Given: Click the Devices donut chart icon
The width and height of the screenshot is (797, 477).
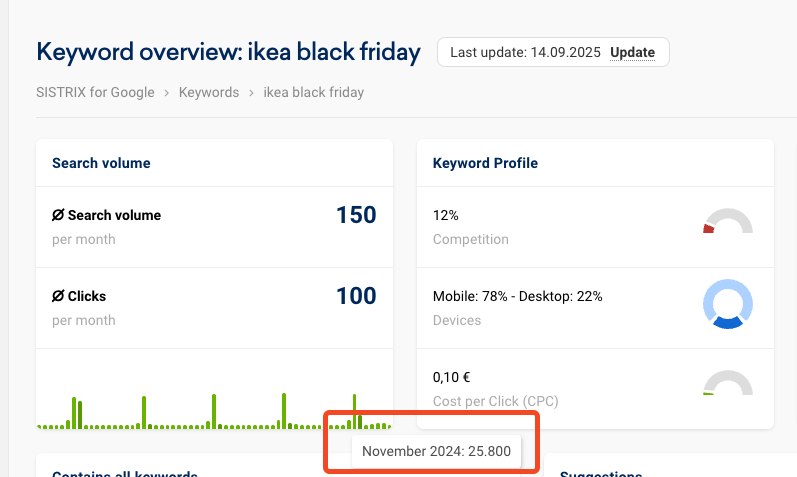Looking at the screenshot, I should [x=728, y=303].
